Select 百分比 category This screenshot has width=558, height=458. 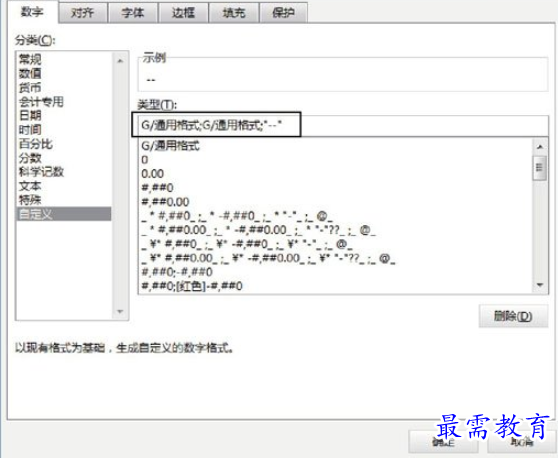pos(64,144)
